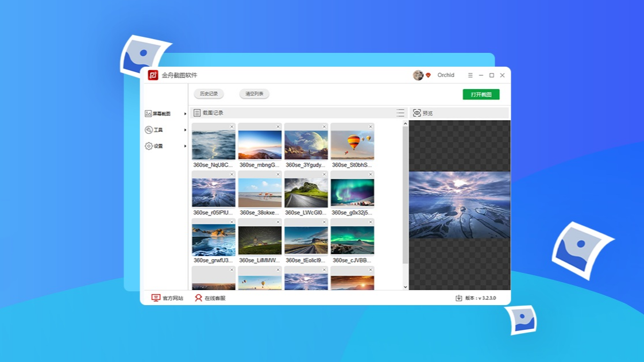Open the 工具 sidebar menu
This screenshot has height=362, width=644.
tap(165, 130)
